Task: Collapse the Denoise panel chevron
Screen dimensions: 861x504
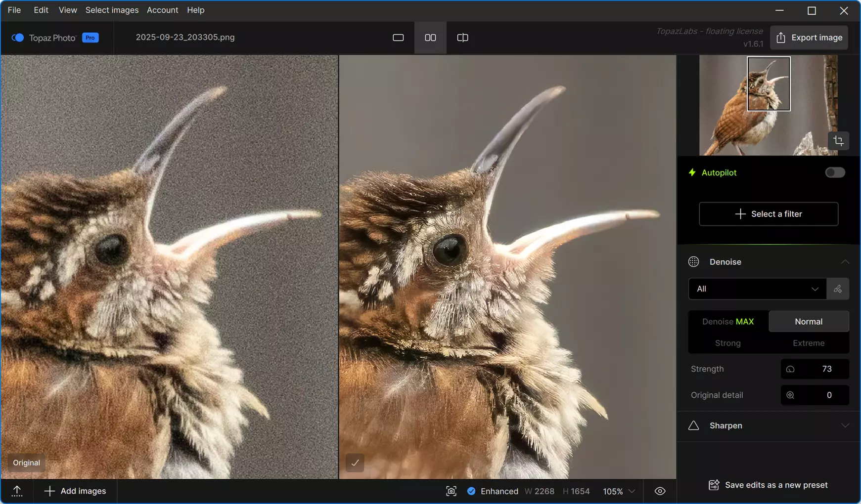Action: [845, 262]
